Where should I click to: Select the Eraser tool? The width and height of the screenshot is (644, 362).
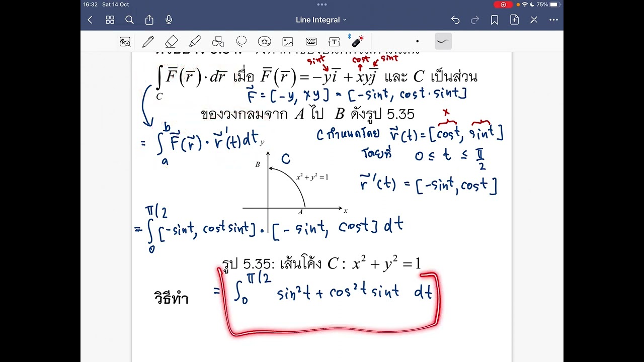coord(172,42)
